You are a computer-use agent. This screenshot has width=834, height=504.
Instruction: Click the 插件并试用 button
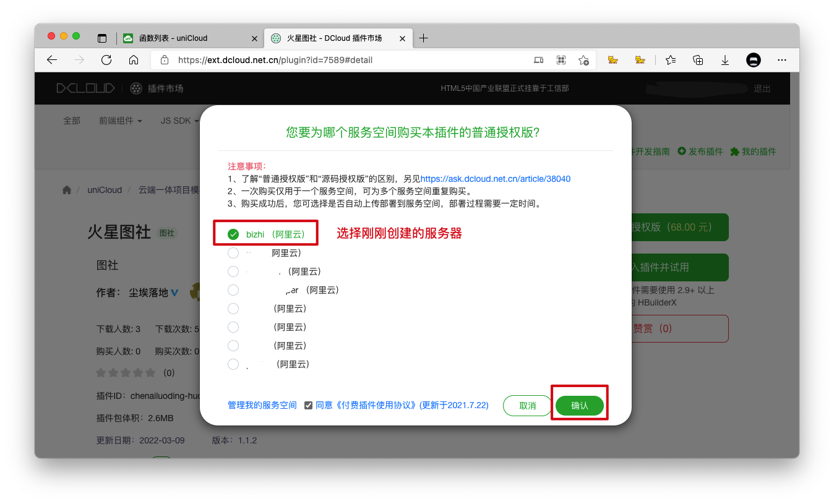point(680,267)
